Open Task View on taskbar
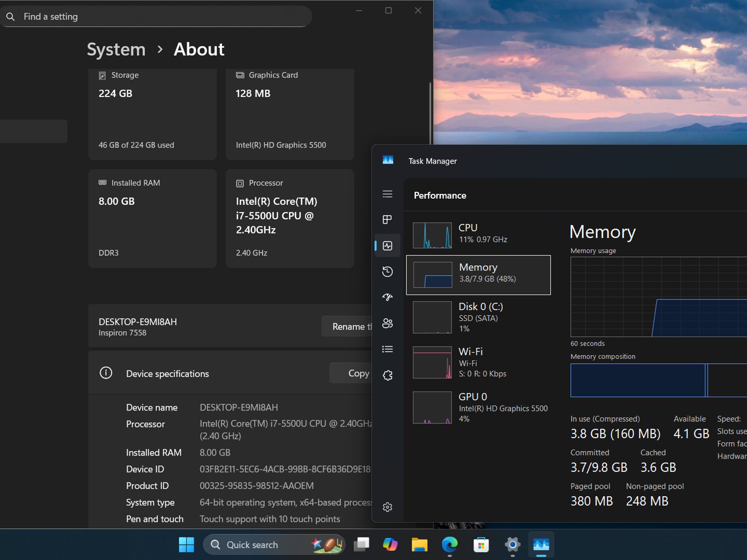This screenshot has width=747, height=560. [361, 545]
